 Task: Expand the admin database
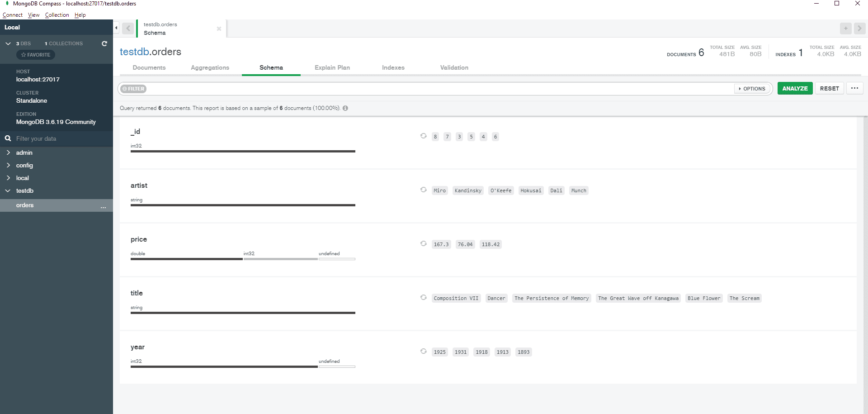click(8, 153)
